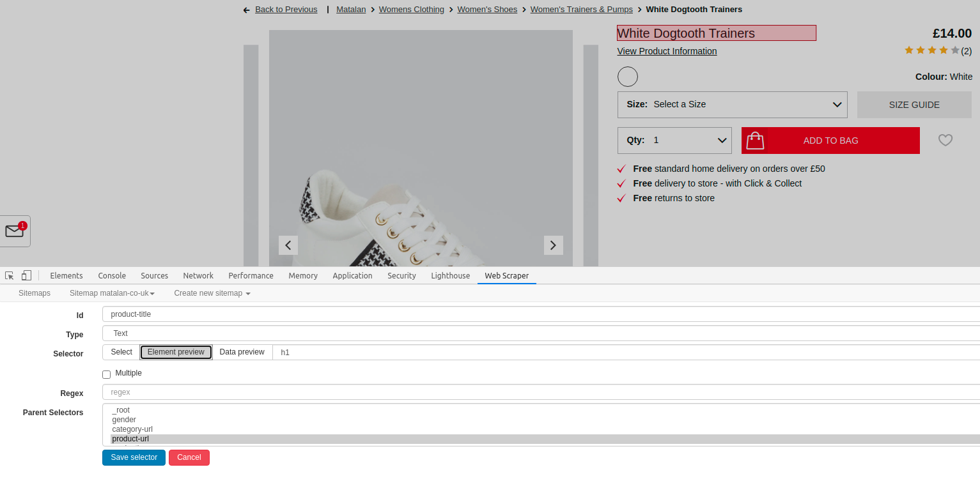Open the email signup envelope icon

tap(13, 231)
